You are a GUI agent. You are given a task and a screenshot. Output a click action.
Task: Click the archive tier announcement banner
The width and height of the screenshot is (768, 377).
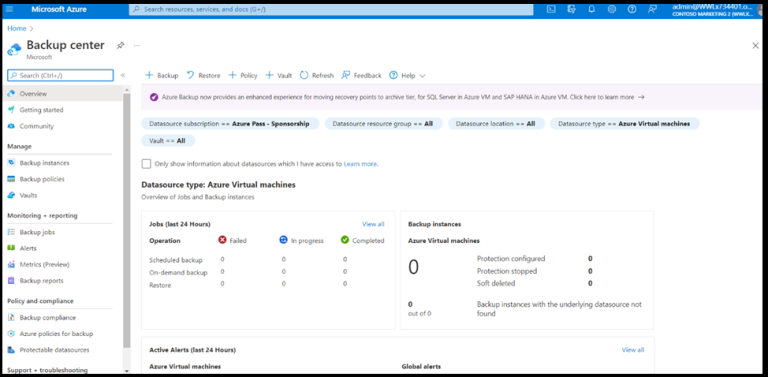pos(451,97)
